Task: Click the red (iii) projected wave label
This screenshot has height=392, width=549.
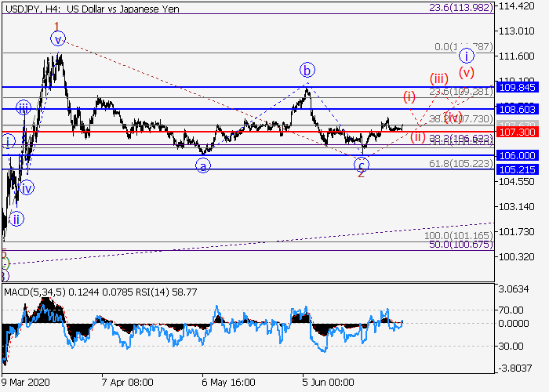Action: point(438,78)
